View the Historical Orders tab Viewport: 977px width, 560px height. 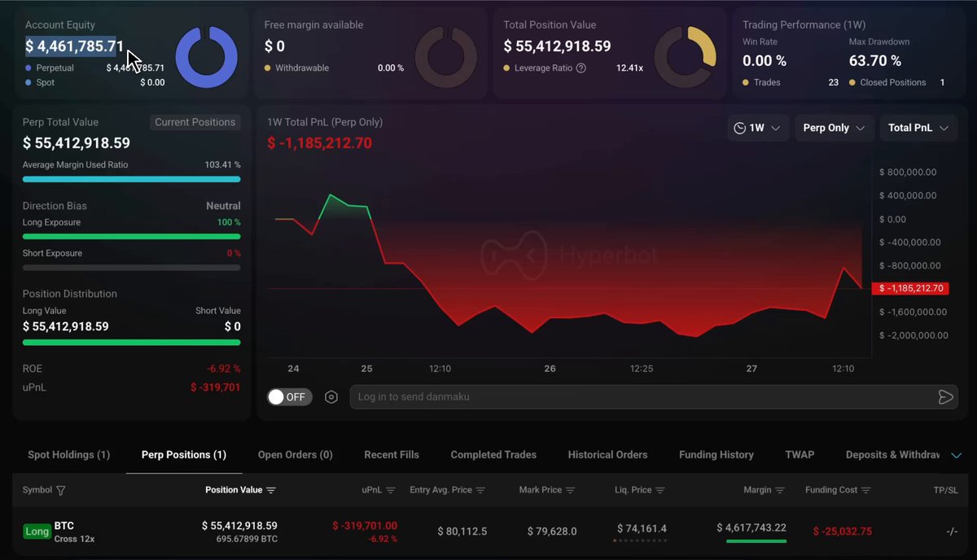tap(608, 455)
